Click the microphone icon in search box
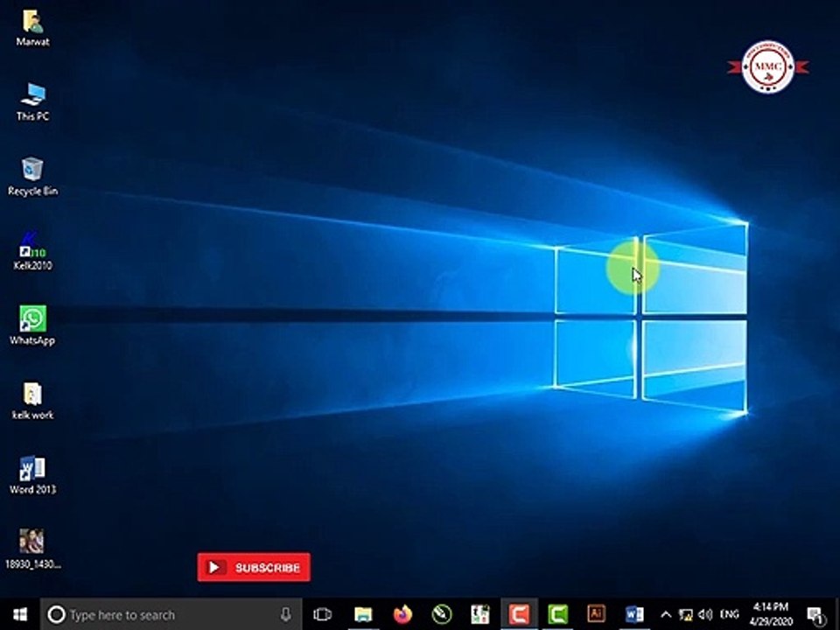840x630 pixels. tap(286, 614)
